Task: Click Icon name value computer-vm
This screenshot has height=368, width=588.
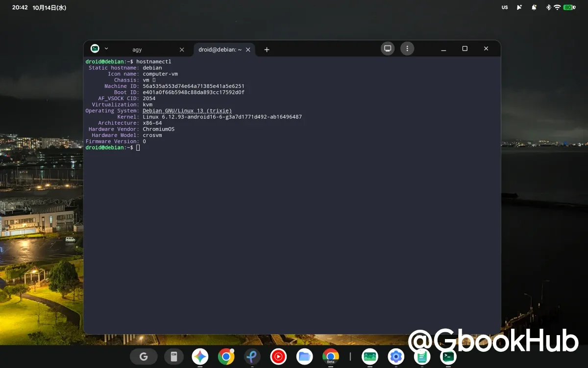Action: pos(160,74)
